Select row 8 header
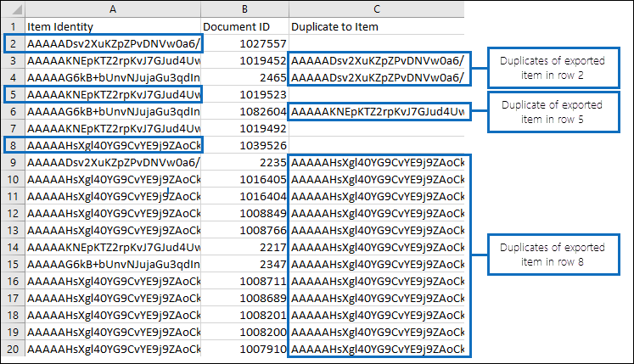Image resolution: width=634 pixels, height=364 pixels. (13, 146)
